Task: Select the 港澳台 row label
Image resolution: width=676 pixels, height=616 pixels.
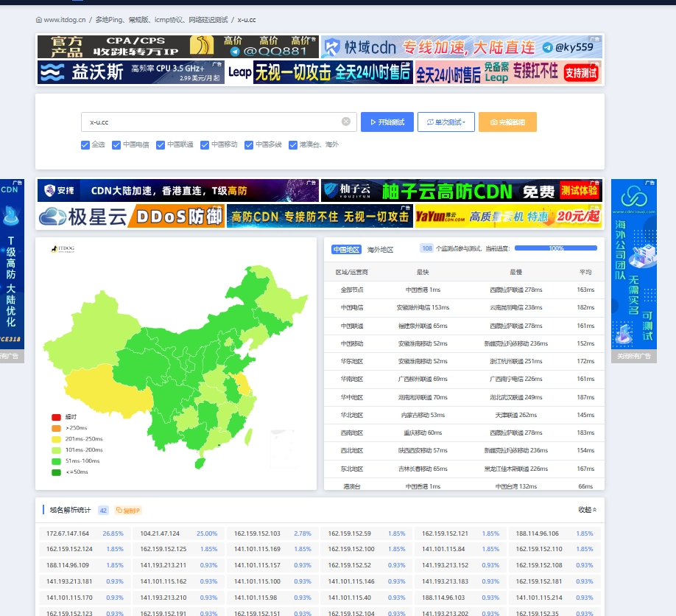Action: click(x=352, y=486)
